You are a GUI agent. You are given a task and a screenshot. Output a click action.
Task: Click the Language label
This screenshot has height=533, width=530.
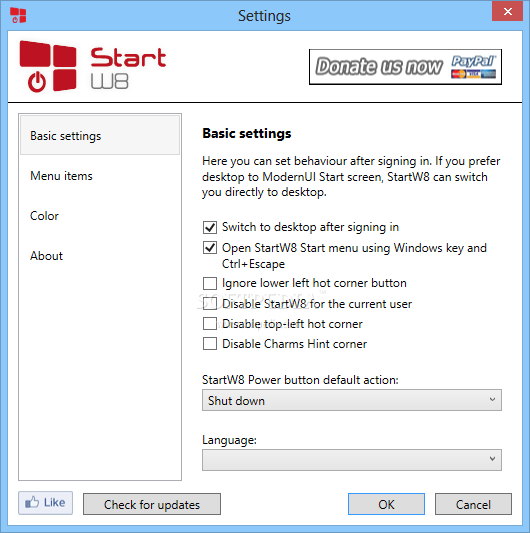click(x=229, y=440)
